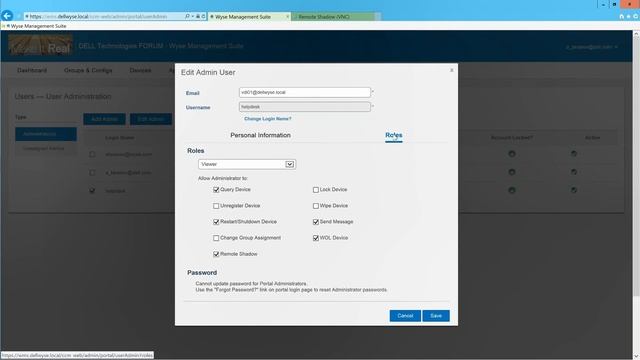Close the Wyse Management Suite browser tab
Viewport: 640px width, 360px height.
tap(287, 17)
